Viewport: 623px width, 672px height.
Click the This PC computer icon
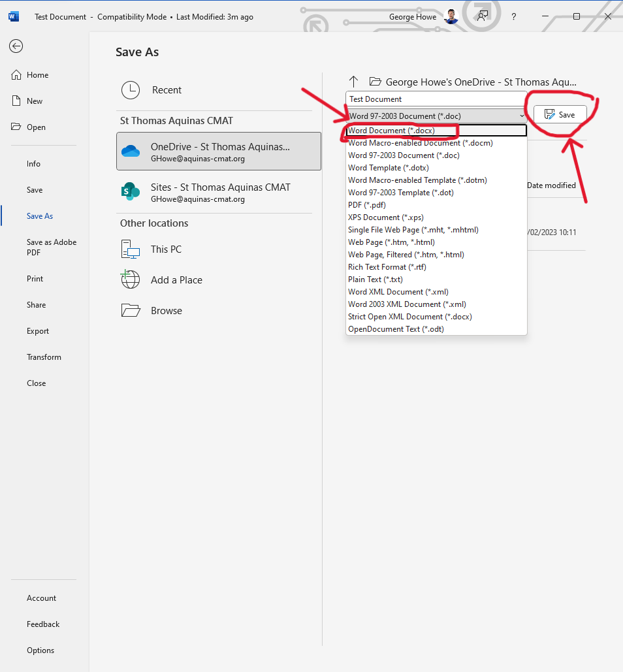131,249
